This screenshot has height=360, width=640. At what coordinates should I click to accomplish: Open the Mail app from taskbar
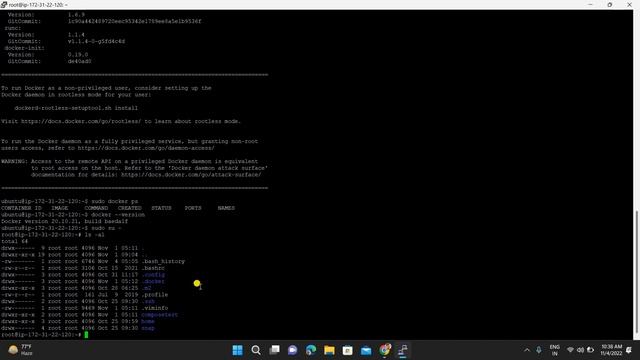click(x=366, y=350)
